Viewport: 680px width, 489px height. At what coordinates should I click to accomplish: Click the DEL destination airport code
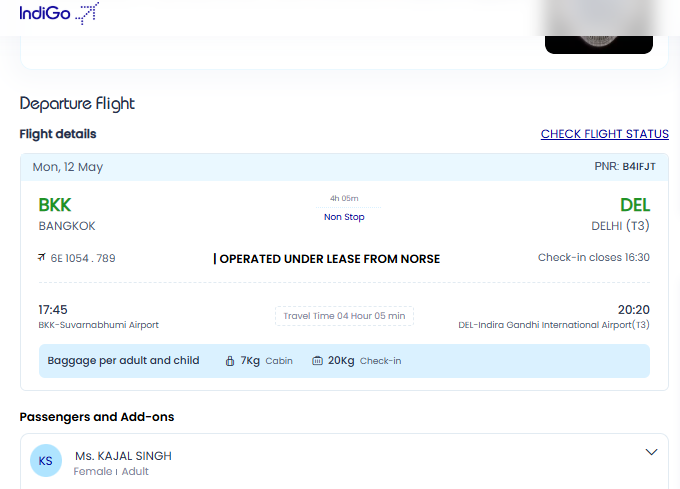[635, 205]
